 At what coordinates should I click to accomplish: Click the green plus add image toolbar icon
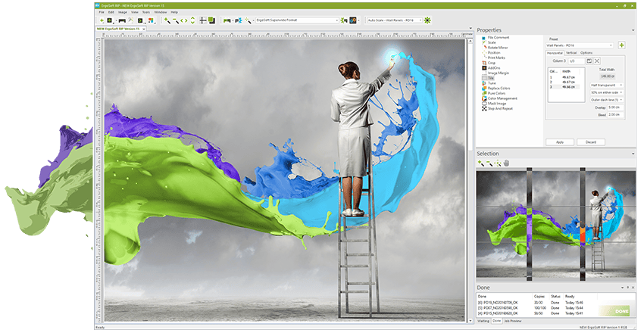click(x=102, y=20)
